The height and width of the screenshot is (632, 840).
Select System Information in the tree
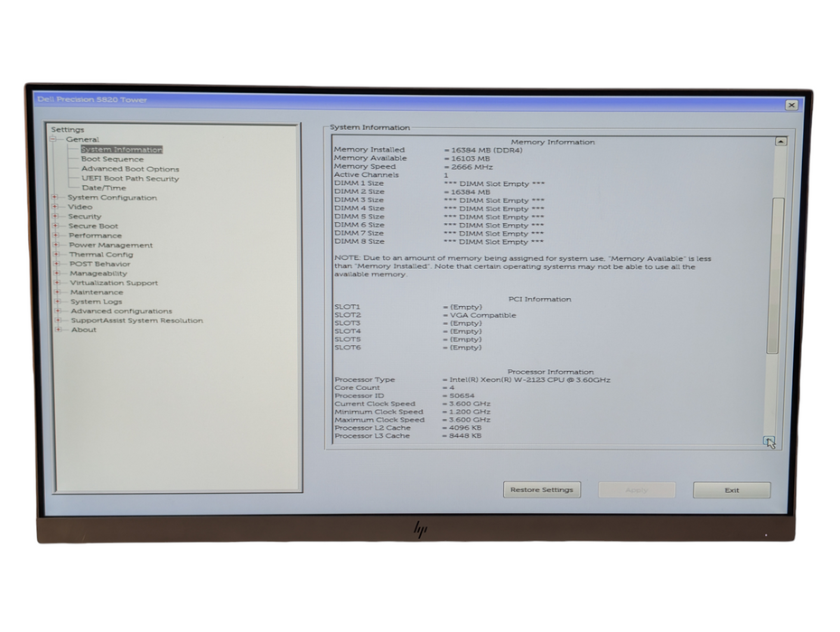(122, 150)
